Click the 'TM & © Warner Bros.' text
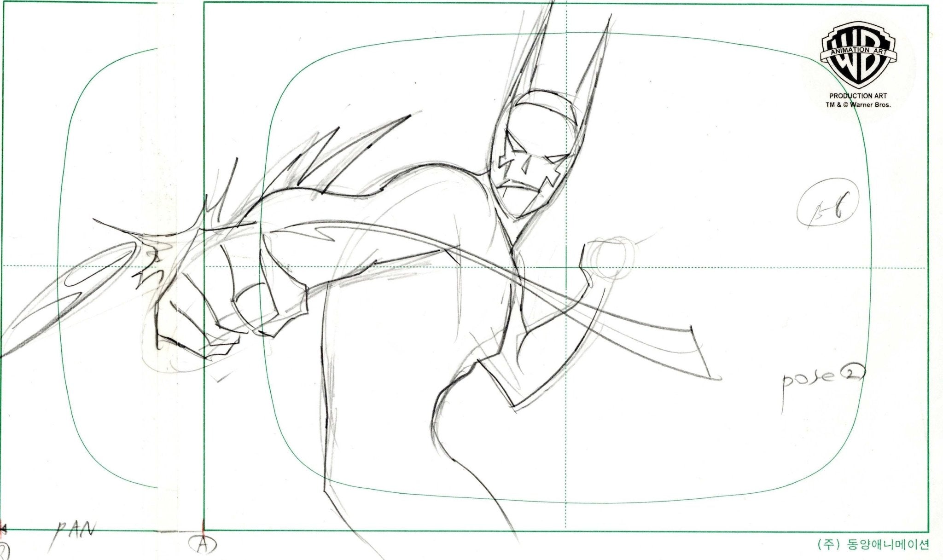 point(858,105)
